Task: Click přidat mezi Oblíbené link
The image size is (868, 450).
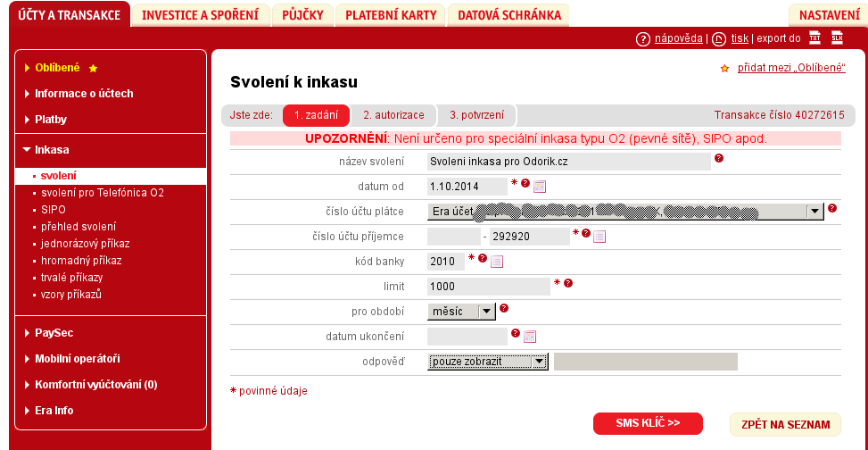Action: click(x=791, y=68)
